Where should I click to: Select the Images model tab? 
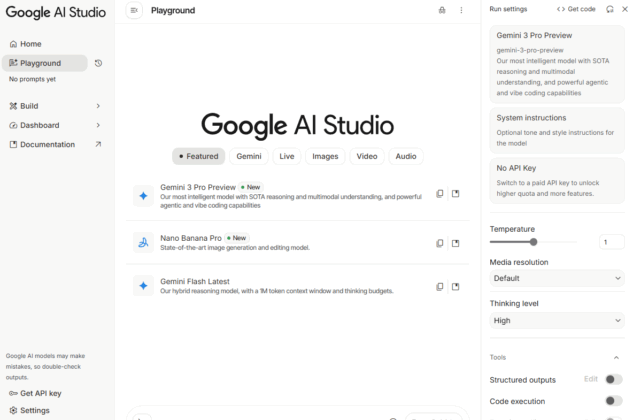tap(324, 156)
